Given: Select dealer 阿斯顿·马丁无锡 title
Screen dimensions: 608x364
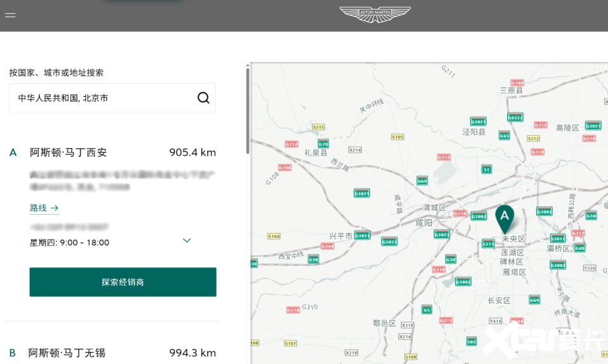Looking at the screenshot, I should [x=66, y=353].
